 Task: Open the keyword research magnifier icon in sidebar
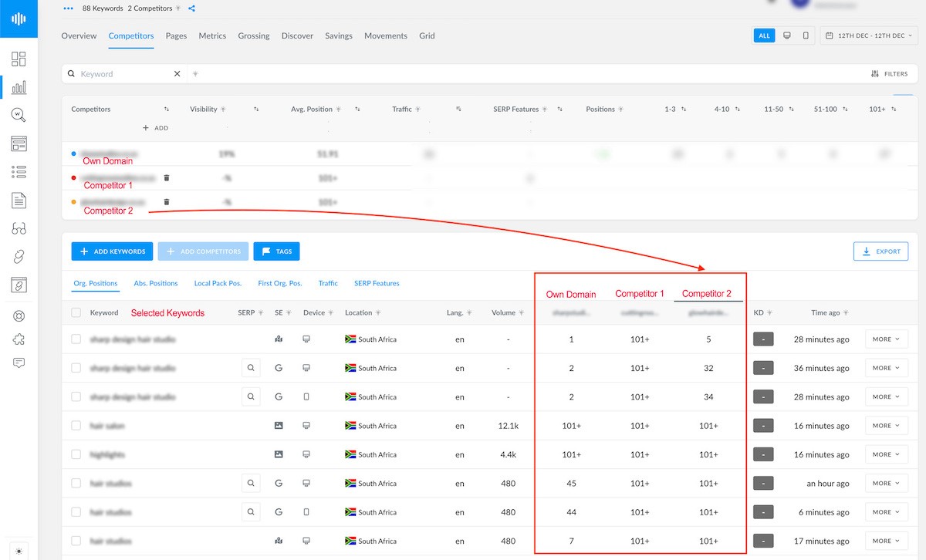tap(19, 115)
